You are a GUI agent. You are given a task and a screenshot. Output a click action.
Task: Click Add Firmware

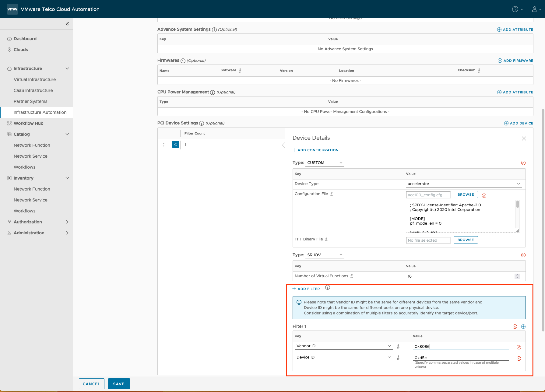515,61
